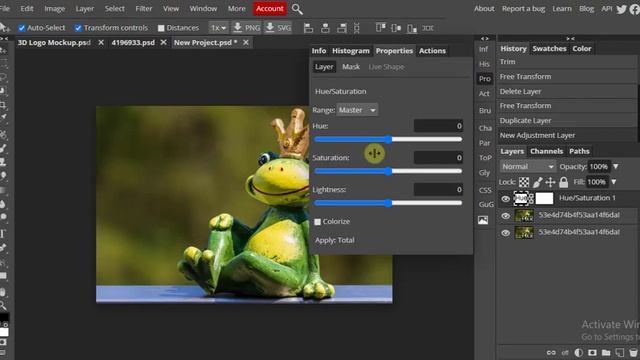The height and width of the screenshot is (360, 640).
Task: Click the Hue value input field
Action: (438, 126)
